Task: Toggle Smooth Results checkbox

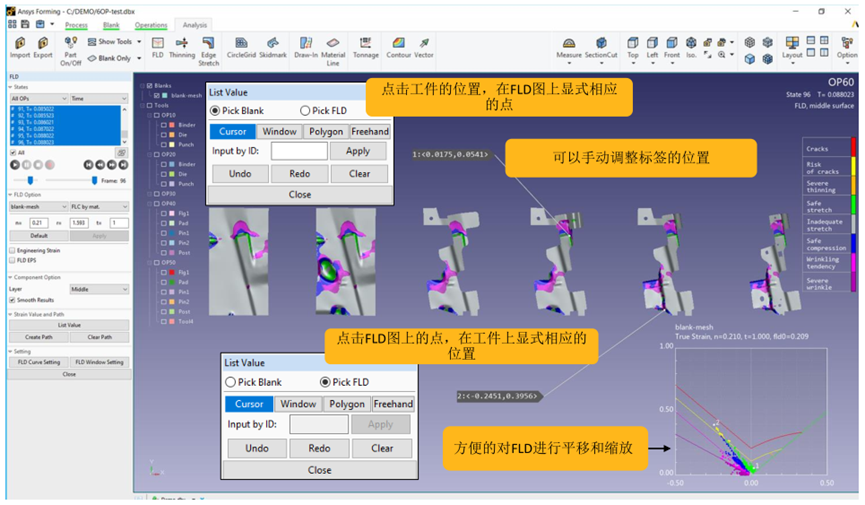Action: 12,300
